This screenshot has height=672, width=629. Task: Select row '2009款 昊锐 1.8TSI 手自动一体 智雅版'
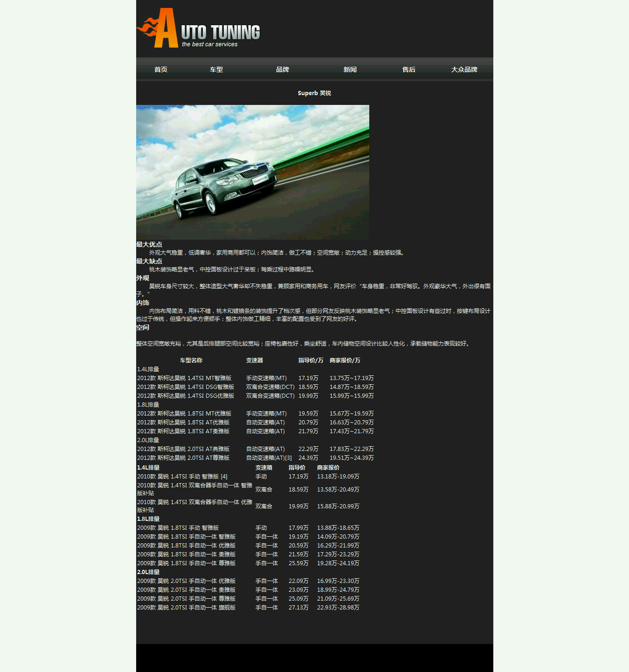pos(249,537)
